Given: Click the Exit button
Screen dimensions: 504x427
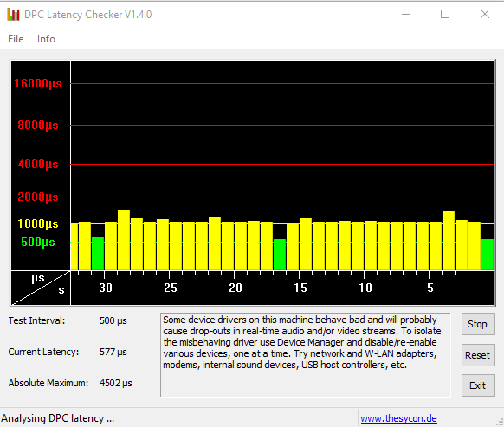Looking at the screenshot, I should click(478, 385).
